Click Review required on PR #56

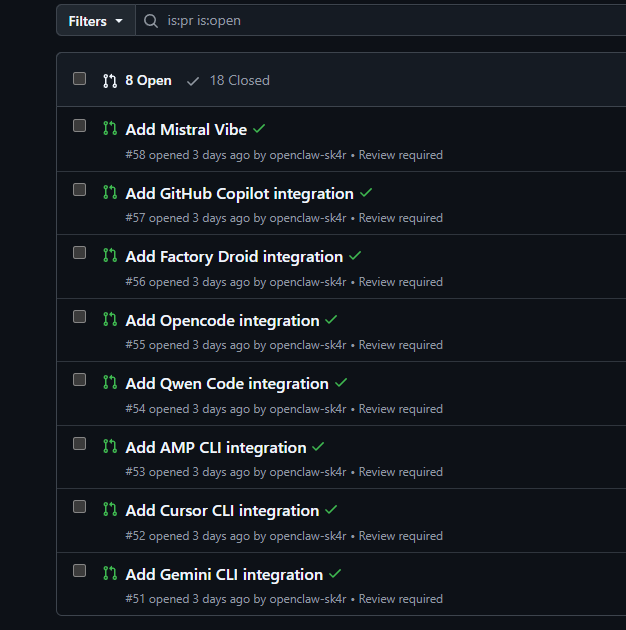click(x=401, y=282)
